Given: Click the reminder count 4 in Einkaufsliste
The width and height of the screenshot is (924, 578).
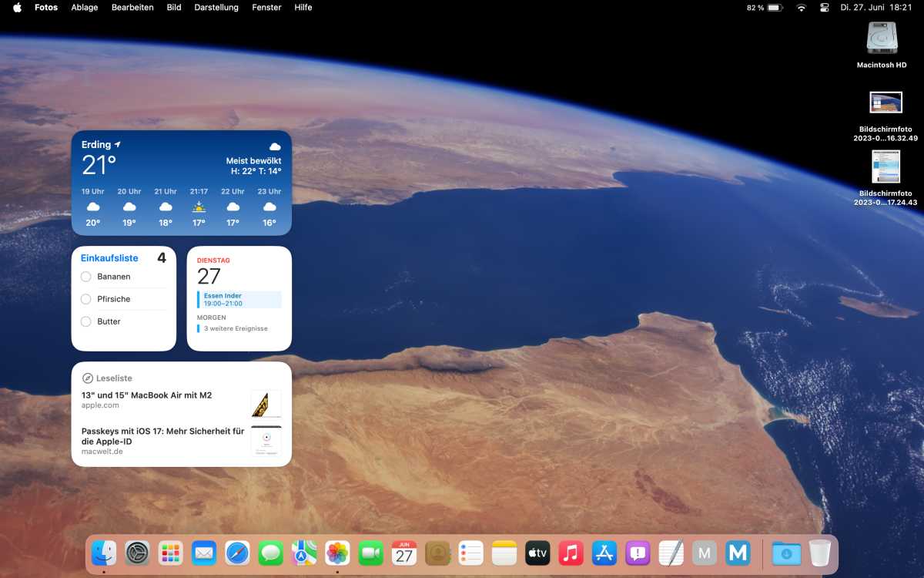Looking at the screenshot, I should 162,258.
